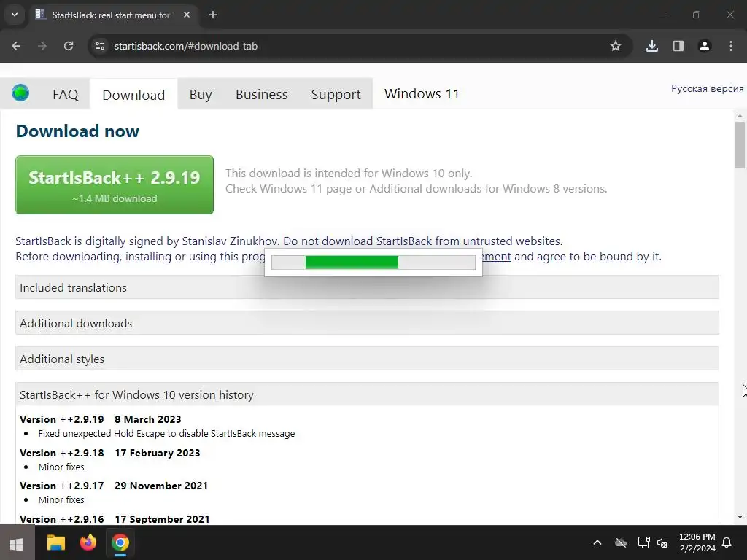The width and height of the screenshot is (747, 560).
Task: Bookmark this page with star icon
Action: tap(616, 46)
